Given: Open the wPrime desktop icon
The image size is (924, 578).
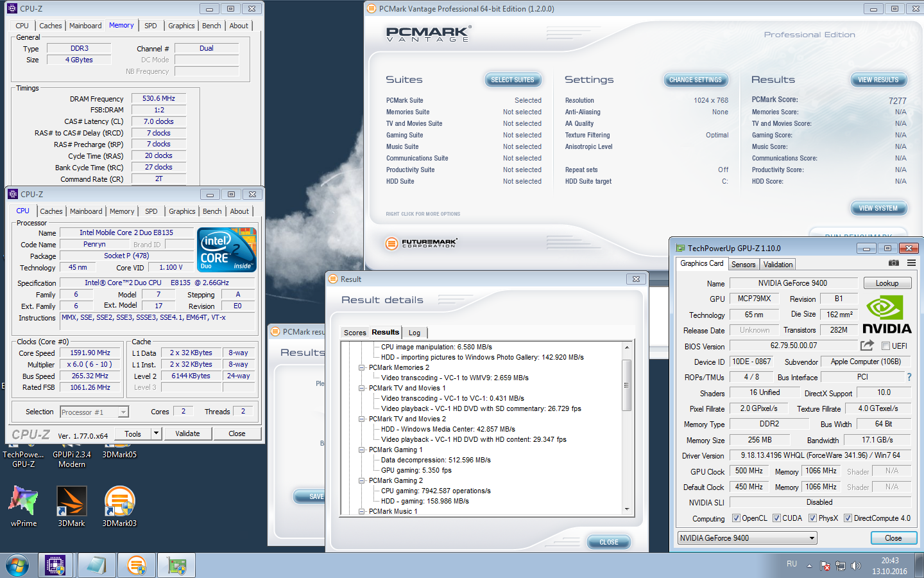Looking at the screenshot, I should click(24, 506).
